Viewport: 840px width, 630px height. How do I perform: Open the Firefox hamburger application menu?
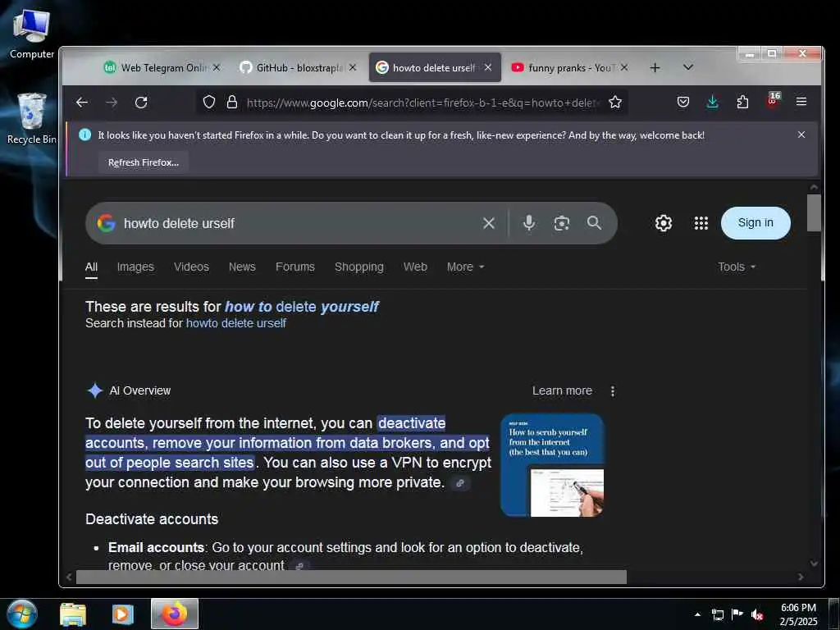tap(801, 102)
